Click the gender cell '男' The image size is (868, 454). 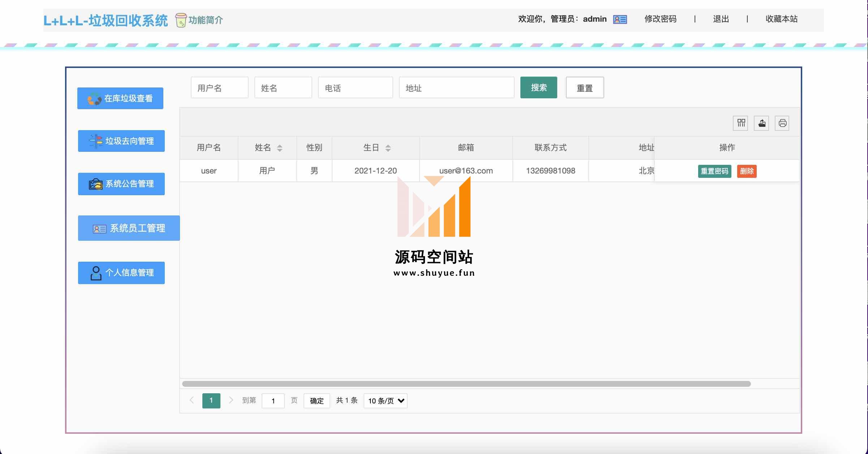[x=314, y=171]
